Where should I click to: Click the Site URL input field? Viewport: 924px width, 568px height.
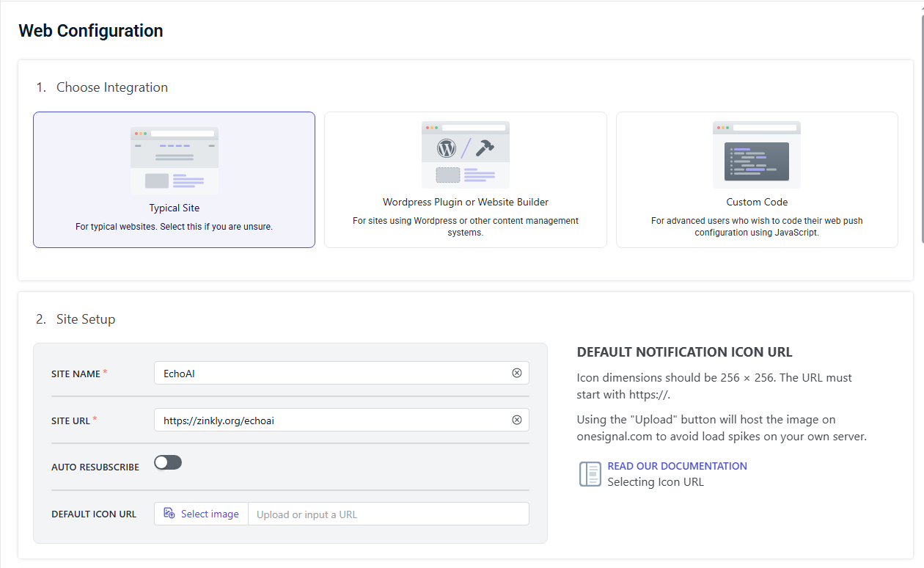(x=342, y=420)
